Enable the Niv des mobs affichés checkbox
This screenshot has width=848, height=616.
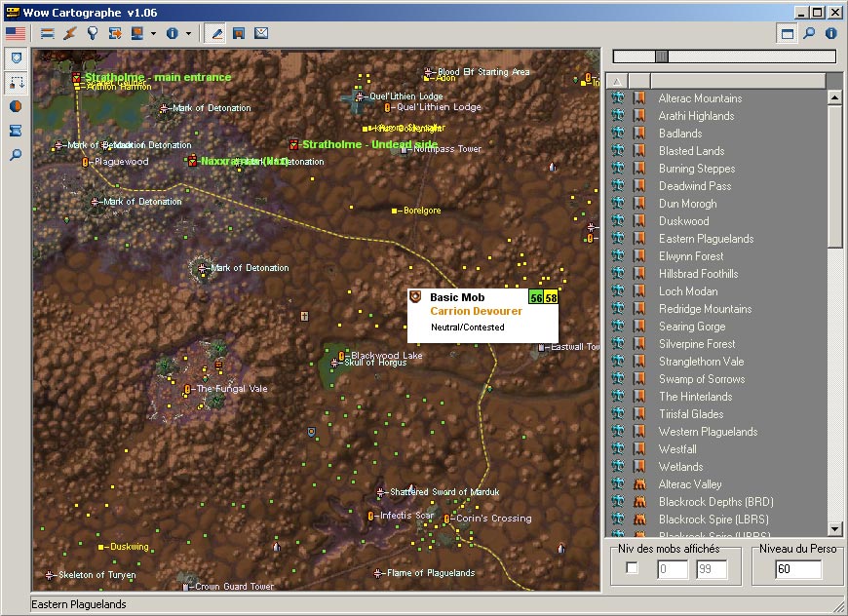click(x=632, y=568)
